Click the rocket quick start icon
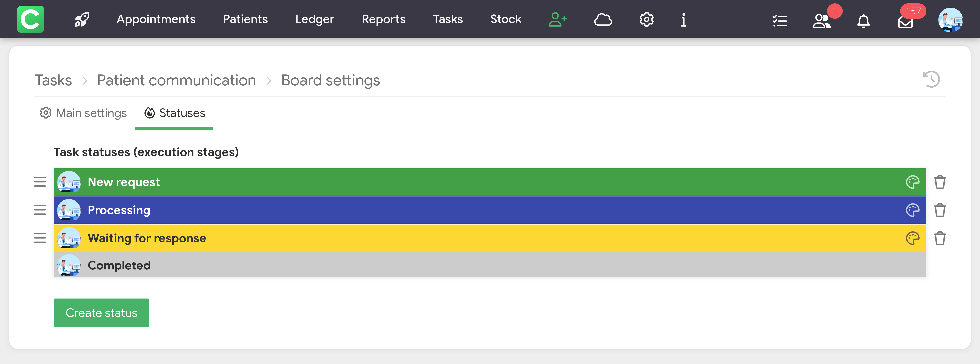The width and height of the screenshot is (980, 364). point(82,19)
